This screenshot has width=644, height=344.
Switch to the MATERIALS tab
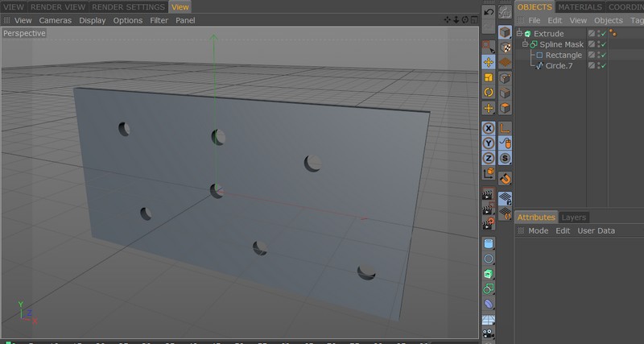point(580,7)
